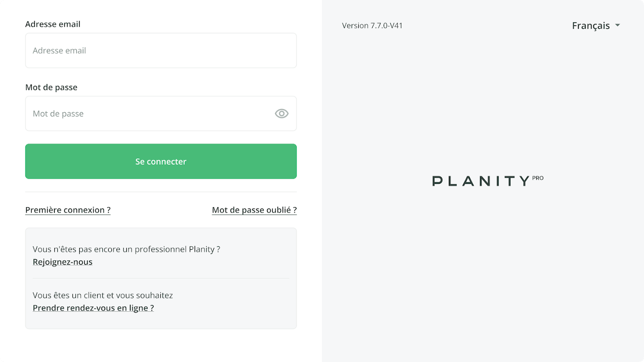Click the "Vous êtes un client" text
The width and height of the screenshot is (644, 362).
coord(103,295)
